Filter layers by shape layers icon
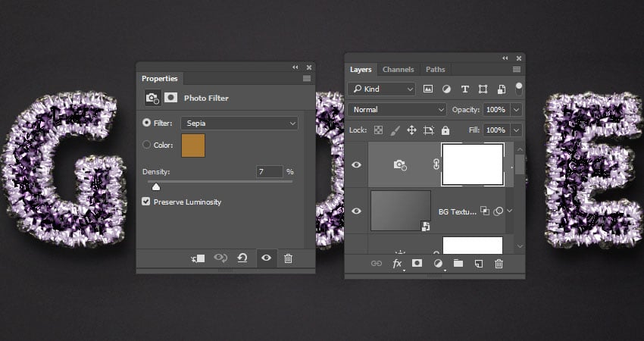This screenshot has height=341, width=644. pyautogui.click(x=483, y=89)
